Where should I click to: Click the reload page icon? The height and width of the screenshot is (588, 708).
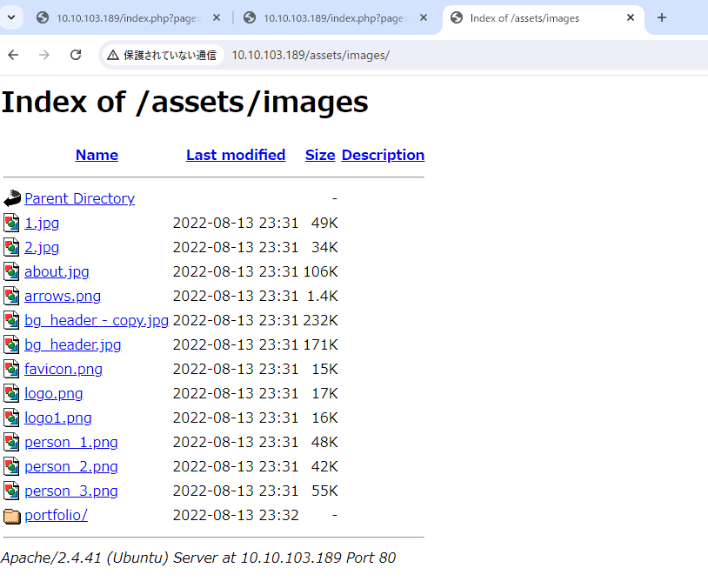coord(76,55)
